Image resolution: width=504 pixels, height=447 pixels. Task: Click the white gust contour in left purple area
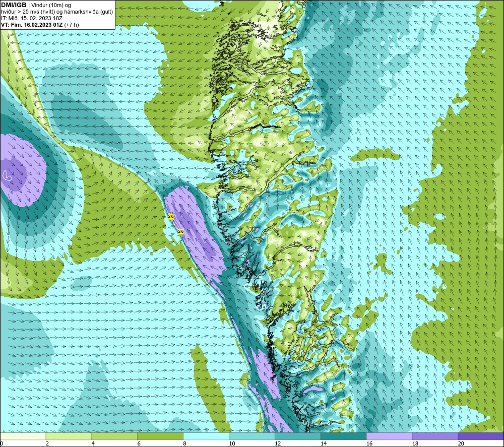point(7,175)
